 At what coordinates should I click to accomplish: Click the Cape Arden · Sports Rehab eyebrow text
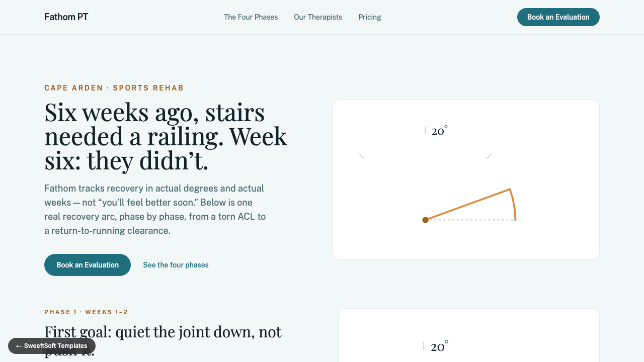pyautogui.click(x=114, y=88)
